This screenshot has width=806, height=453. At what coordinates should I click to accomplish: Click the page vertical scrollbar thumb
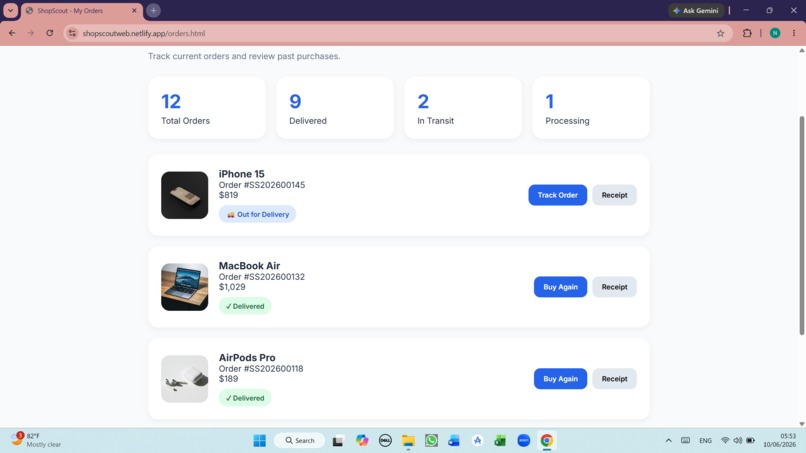[x=801, y=225]
